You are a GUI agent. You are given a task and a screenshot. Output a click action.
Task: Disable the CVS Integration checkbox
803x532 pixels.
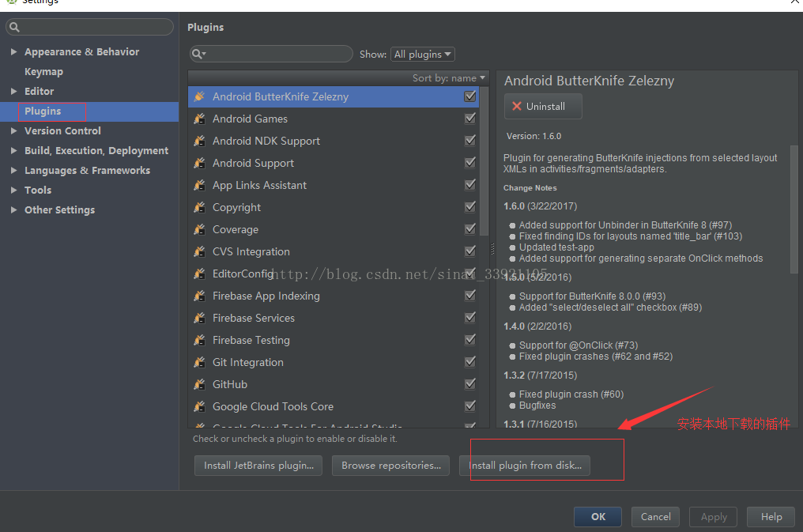[x=469, y=251]
